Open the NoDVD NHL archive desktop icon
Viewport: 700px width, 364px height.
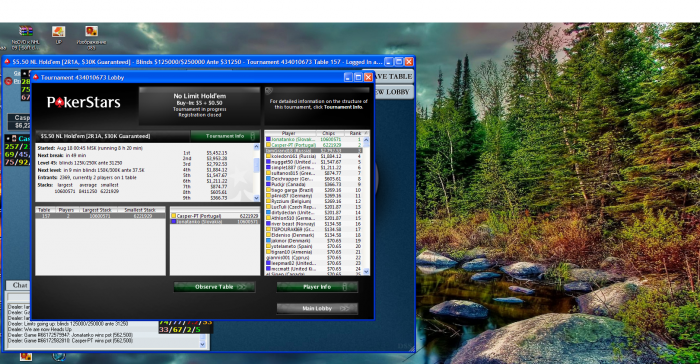coord(25,38)
